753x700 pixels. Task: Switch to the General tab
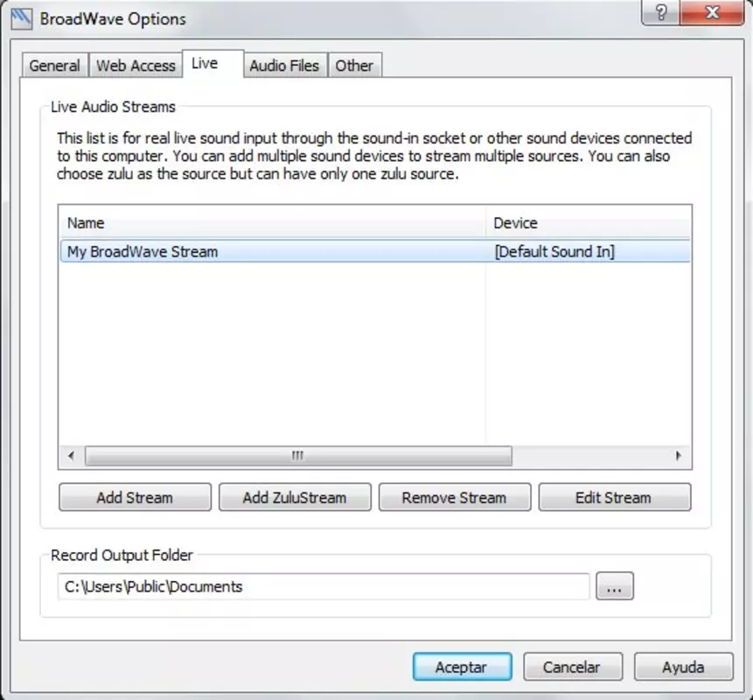[55, 66]
